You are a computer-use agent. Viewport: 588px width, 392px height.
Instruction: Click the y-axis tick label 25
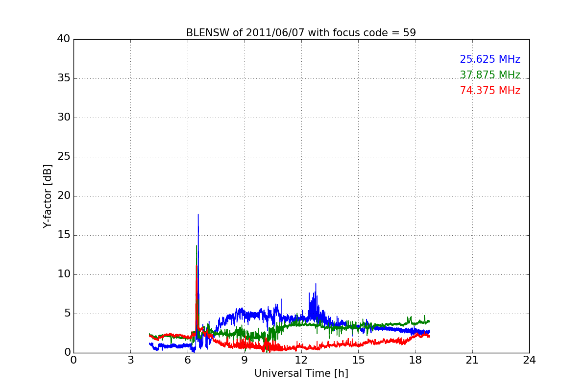(64, 156)
